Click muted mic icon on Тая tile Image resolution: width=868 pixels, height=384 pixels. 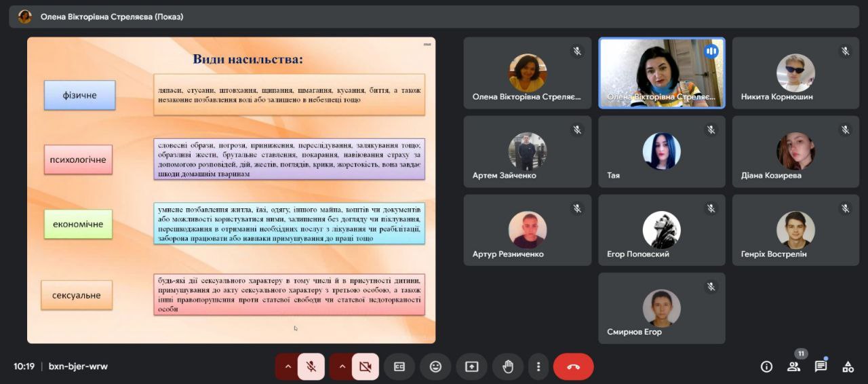coord(711,130)
